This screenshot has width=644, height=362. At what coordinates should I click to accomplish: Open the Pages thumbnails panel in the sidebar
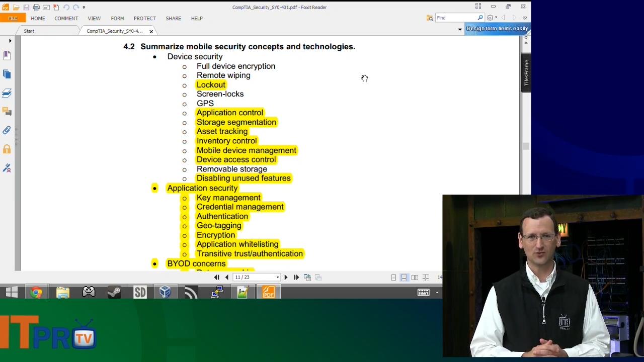coord(7,74)
